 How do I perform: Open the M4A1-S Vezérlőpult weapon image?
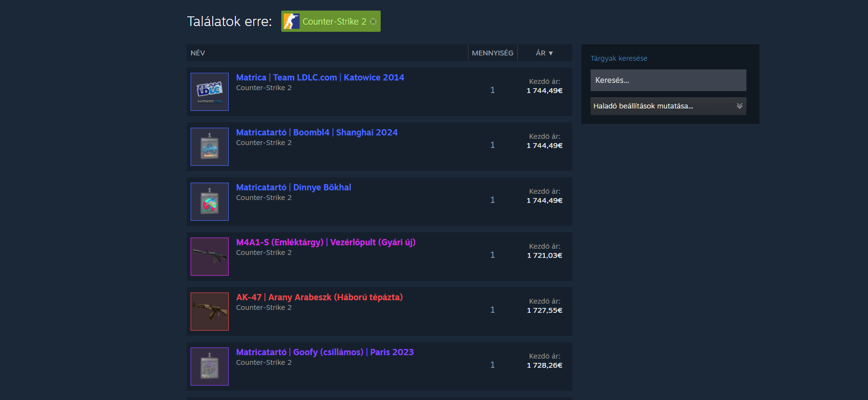pyautogui.click(x=209, y=256)
